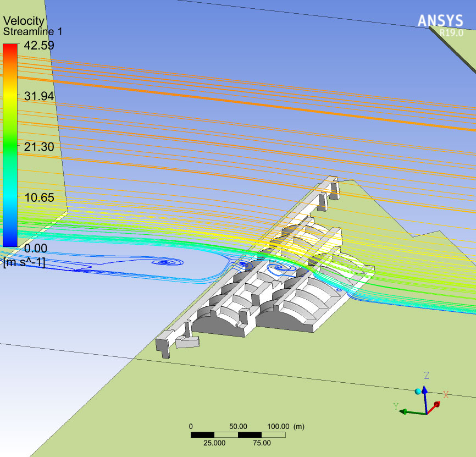This screenshot has width=476, height=457.
Task: Click the 21.30 legend value
Action: pyautogui.click(x=39, y=147)
